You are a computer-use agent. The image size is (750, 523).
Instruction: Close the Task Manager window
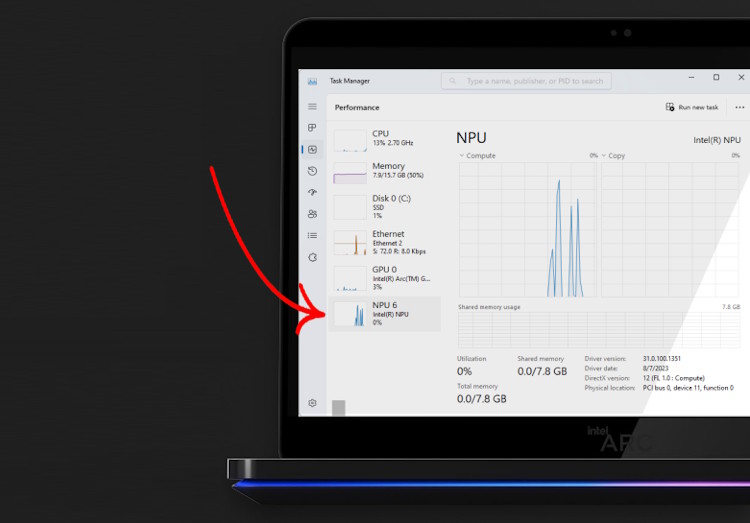(741, 78)
